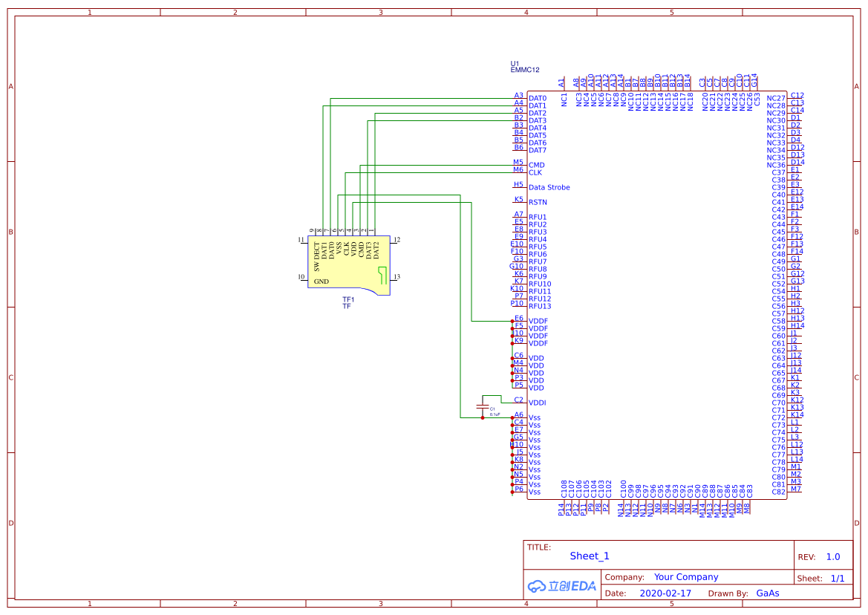The image size is (868, 615).
Task: Select the revision value 1.0
Action: click(832, 557)
